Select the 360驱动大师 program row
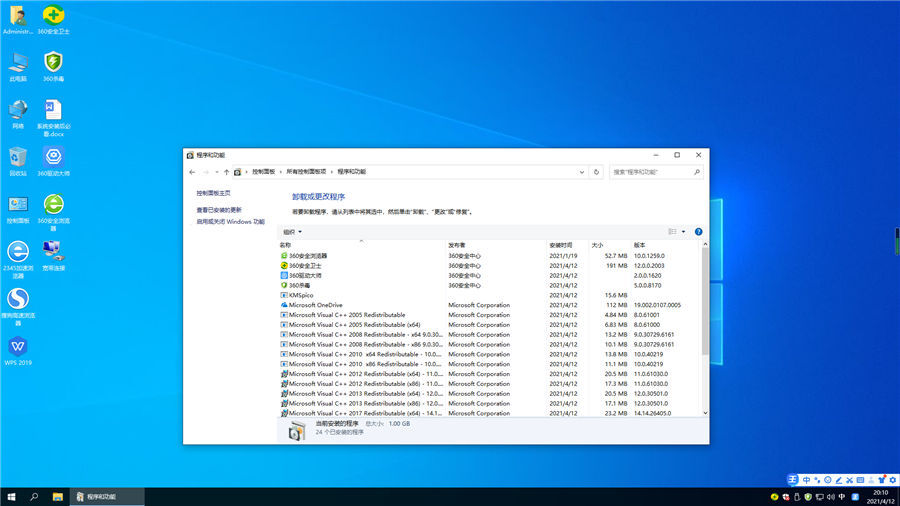 pos(489,275)
